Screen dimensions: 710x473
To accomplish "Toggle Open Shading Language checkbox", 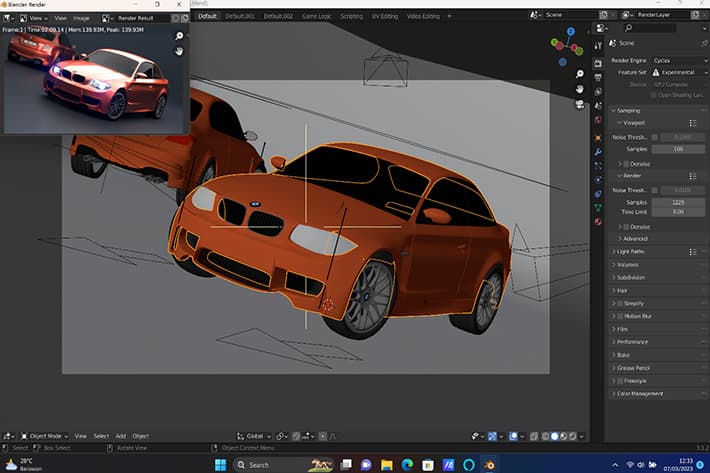I will 653,95.
